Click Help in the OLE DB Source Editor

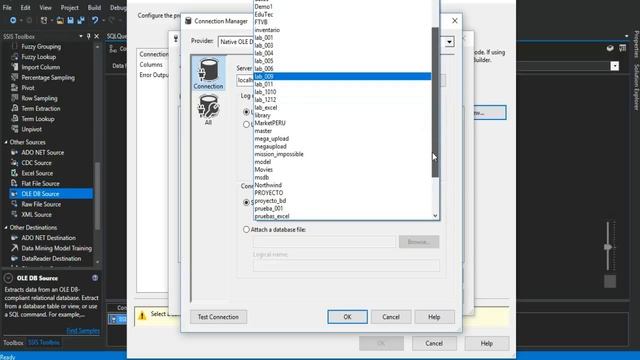coord(487,343)
